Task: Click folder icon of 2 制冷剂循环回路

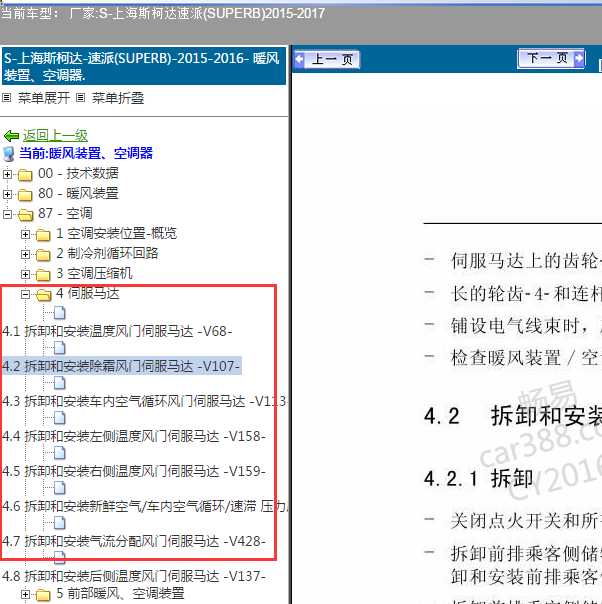Action: click(x=43, y=255)
